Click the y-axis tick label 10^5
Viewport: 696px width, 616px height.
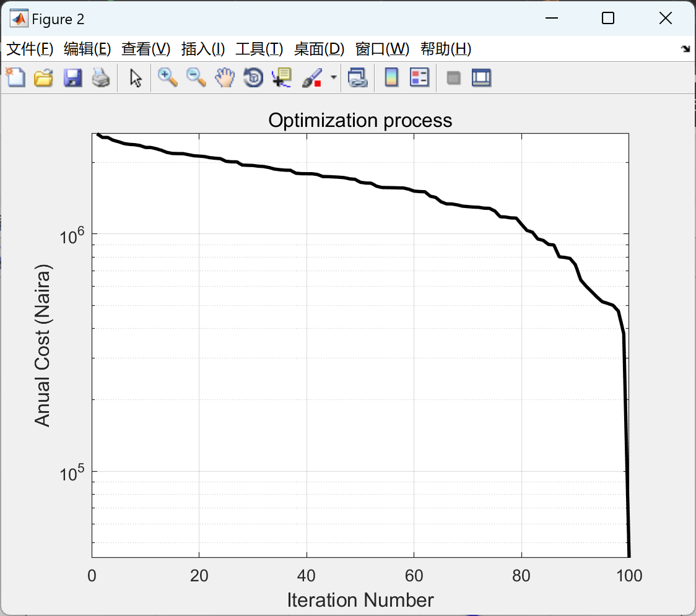[x=72, y=472]
